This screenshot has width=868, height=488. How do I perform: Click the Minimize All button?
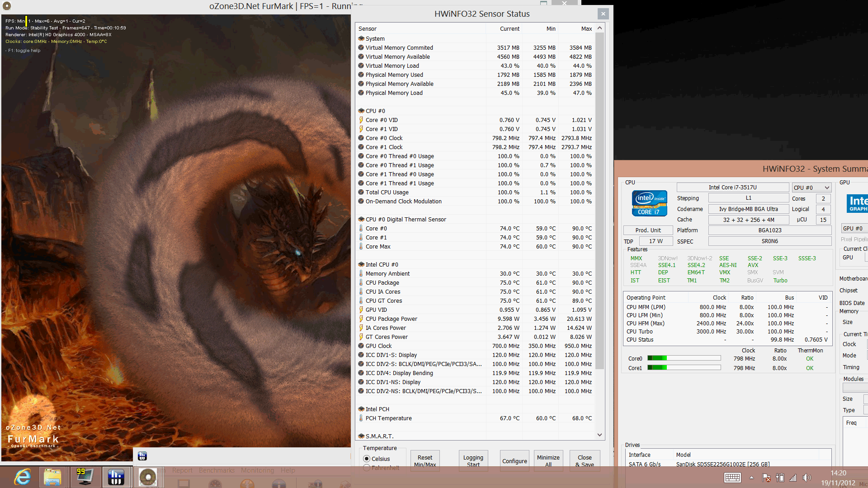pyautogui.click(x=548, y=461)
